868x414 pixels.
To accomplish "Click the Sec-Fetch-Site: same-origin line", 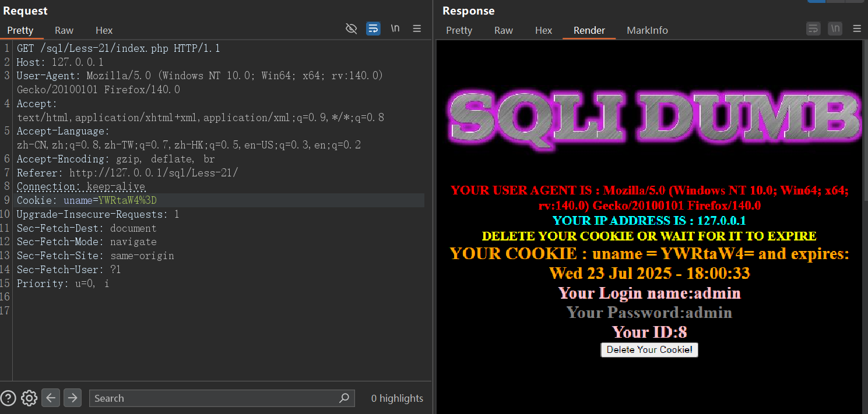I will pos(95,256).
